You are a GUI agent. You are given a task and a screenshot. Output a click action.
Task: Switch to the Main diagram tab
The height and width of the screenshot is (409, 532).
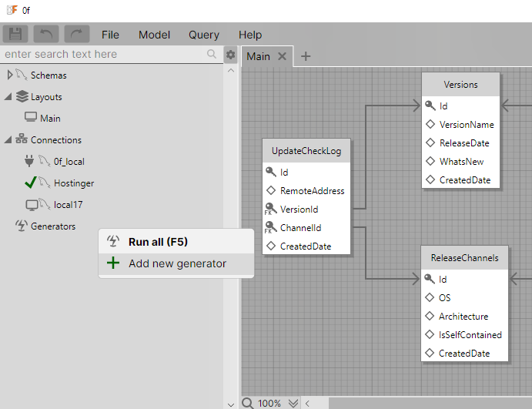[x=258, y=56]
